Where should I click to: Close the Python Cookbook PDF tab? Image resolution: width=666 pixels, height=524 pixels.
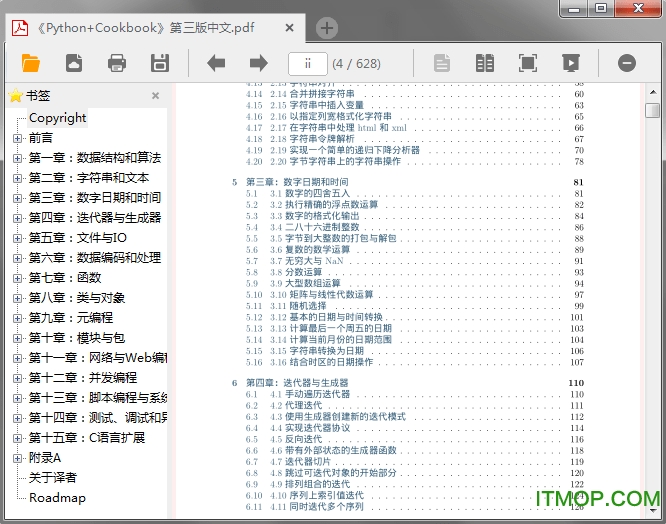click(x=290, y=28)
